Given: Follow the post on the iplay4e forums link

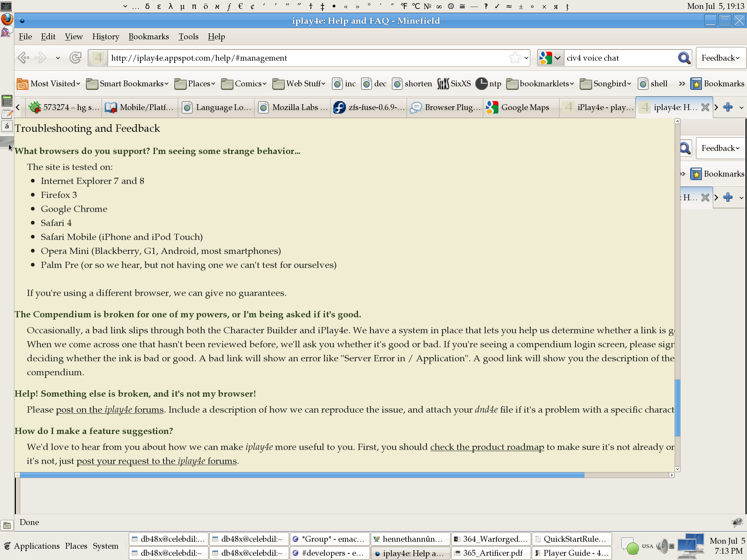Looking at the screenshot, I should pyautogui.click(x=110, y=409).
